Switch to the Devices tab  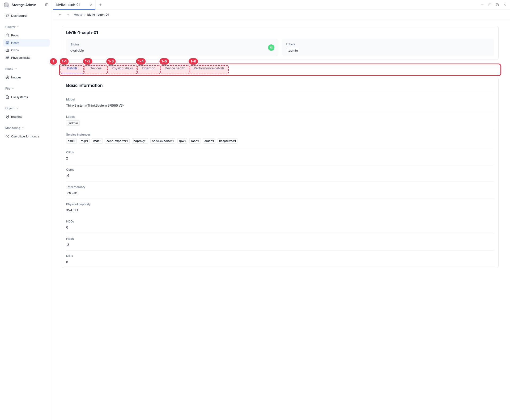[96, 69]
